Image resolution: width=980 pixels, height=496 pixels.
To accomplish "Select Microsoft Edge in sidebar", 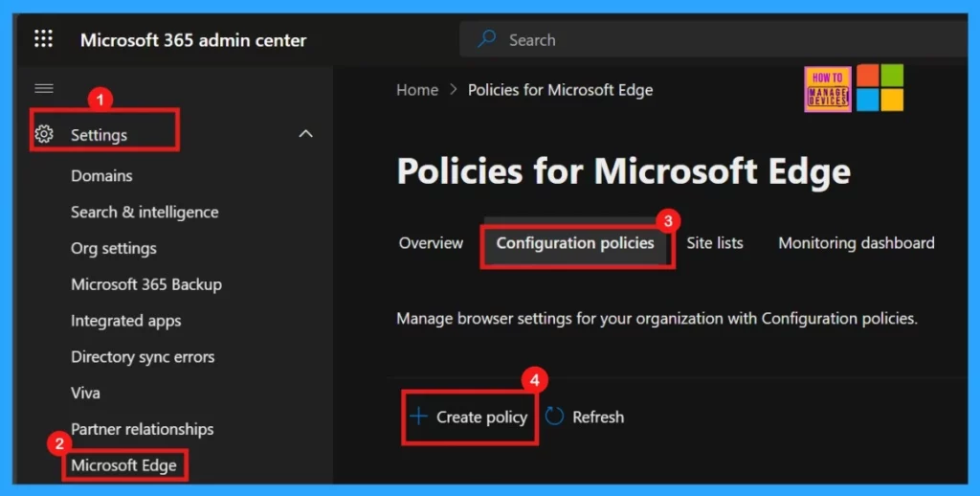I will click(x=123, y=465).
